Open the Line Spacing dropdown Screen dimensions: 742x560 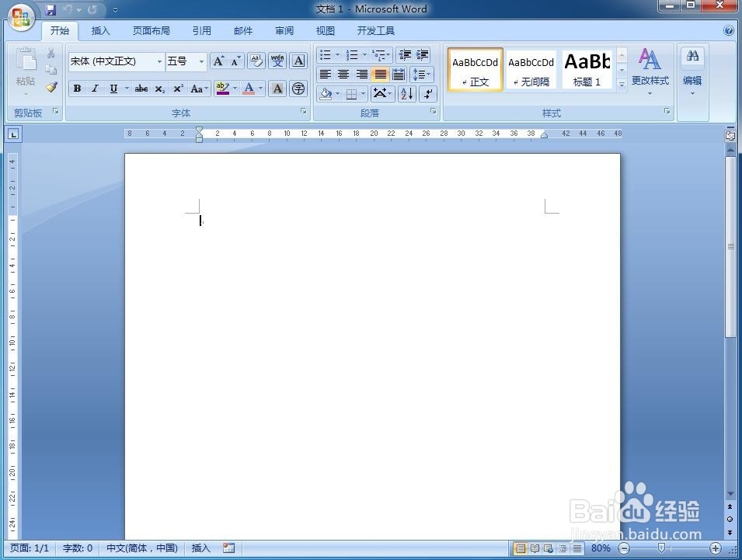point(421,75)
